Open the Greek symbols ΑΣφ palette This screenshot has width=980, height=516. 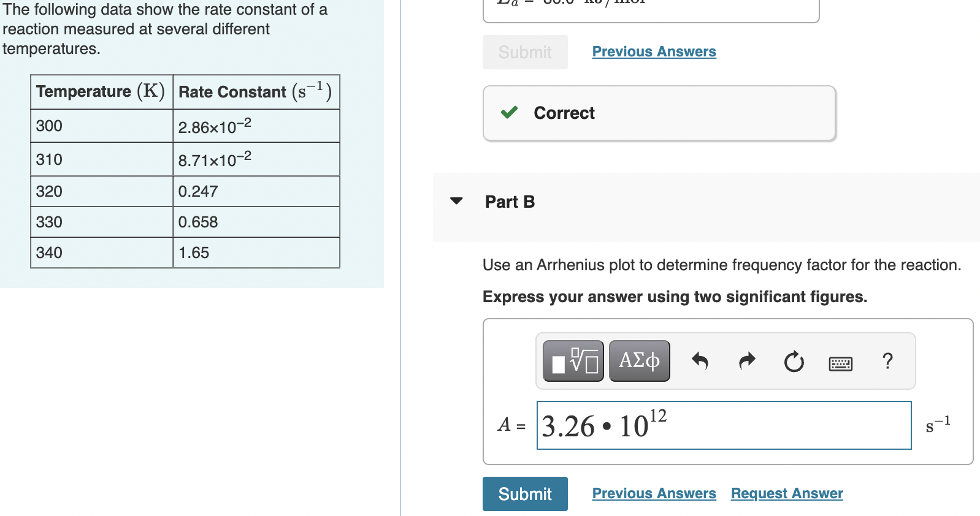click(x=638, y=360)
